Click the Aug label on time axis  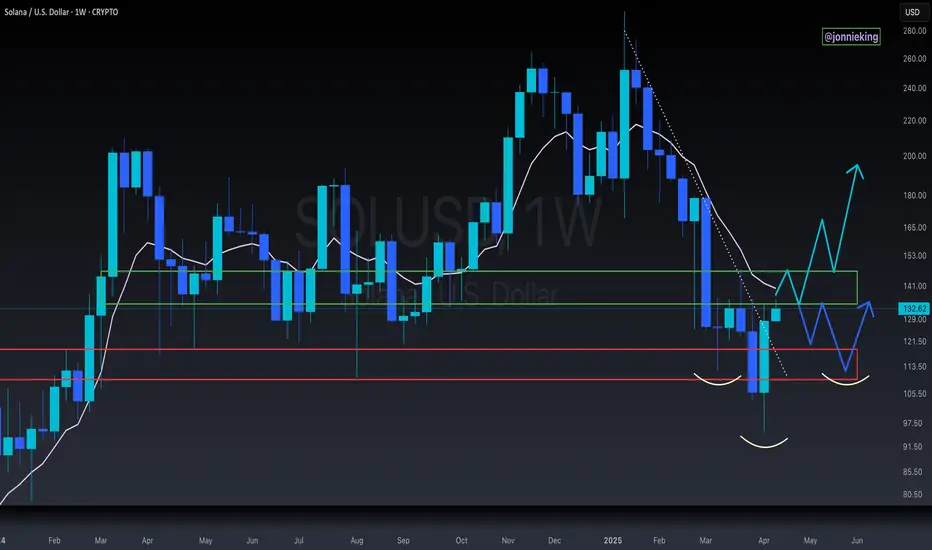[x=357, y=540]
